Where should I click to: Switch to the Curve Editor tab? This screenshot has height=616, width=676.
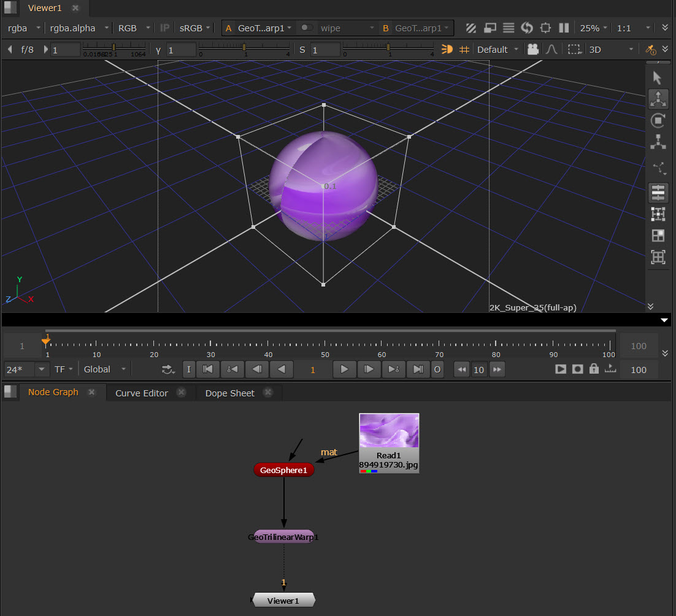142,393
